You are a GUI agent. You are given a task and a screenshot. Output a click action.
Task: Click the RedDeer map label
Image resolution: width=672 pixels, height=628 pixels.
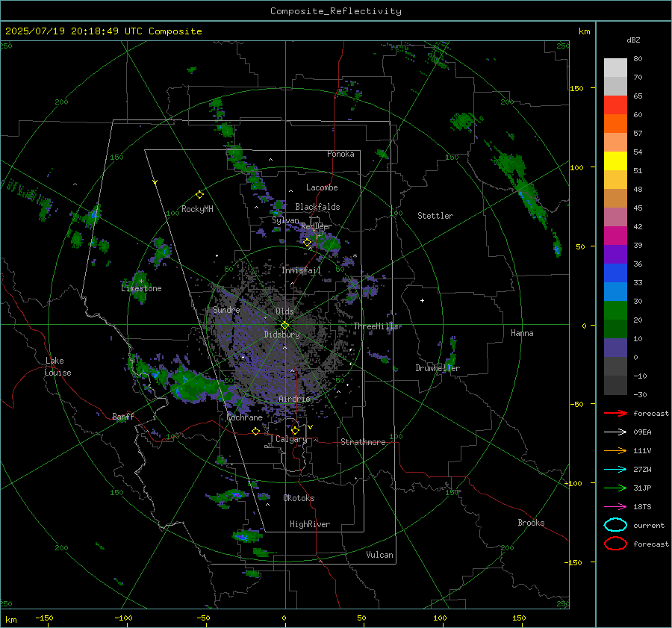tap(317, 226)
